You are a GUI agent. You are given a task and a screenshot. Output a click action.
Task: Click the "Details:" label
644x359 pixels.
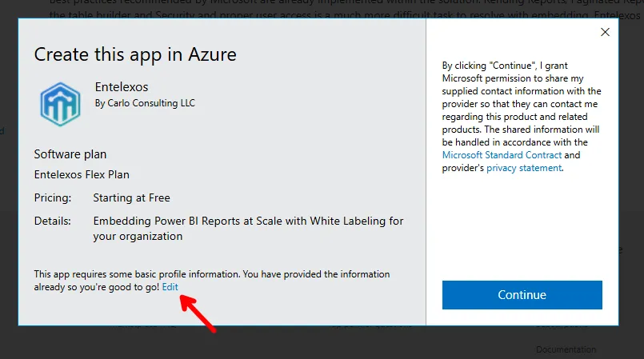pos(52,221)
